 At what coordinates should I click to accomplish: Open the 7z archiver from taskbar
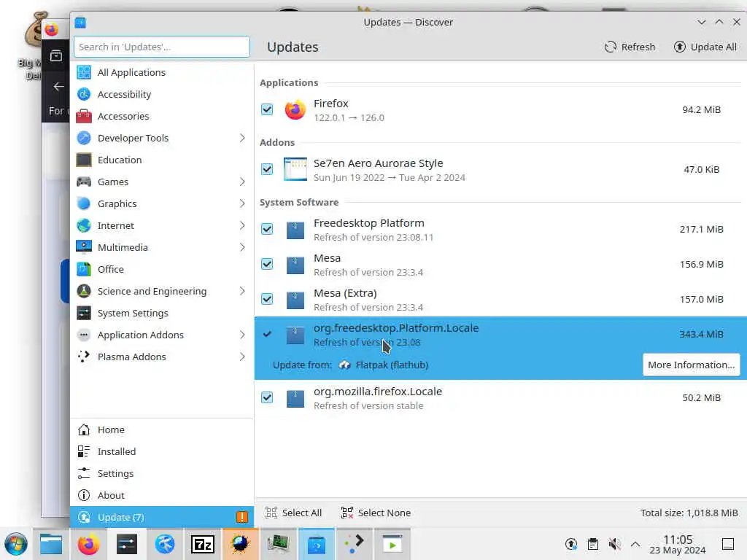pos(203,544)
